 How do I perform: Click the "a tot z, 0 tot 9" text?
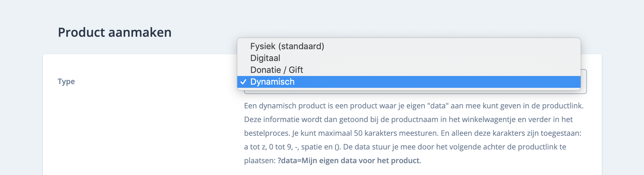coord(268,147)
